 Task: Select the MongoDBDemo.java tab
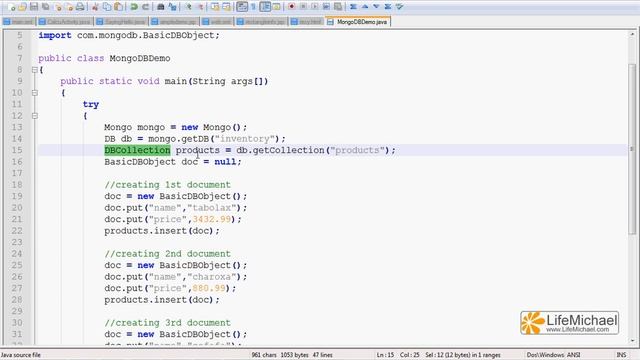click(358, 22)
